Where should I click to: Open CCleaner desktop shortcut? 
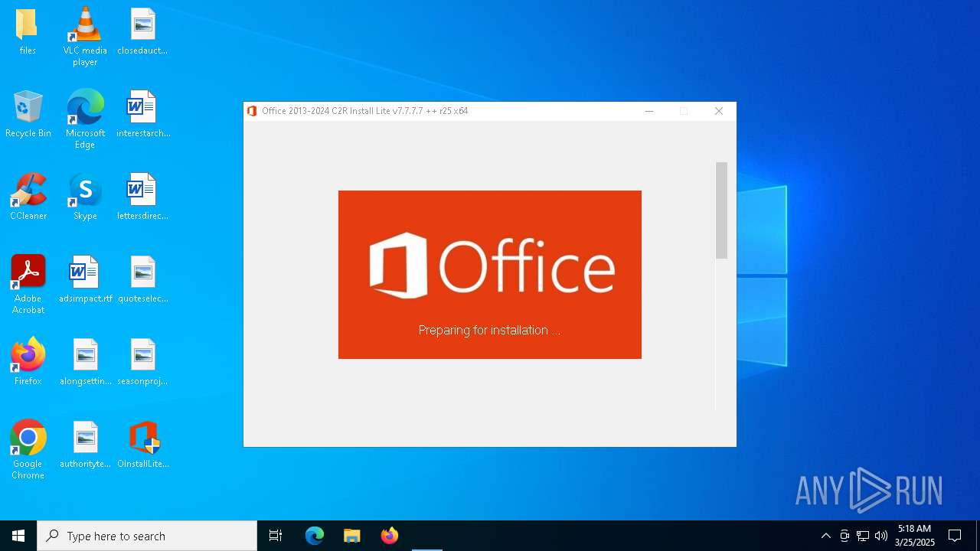[x=28, y=196]
